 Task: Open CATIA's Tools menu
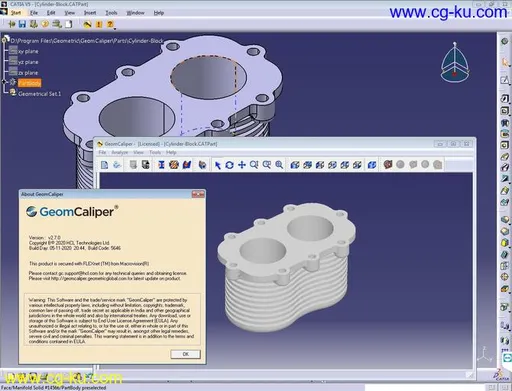pyautogui.click(x=111, y=13)
